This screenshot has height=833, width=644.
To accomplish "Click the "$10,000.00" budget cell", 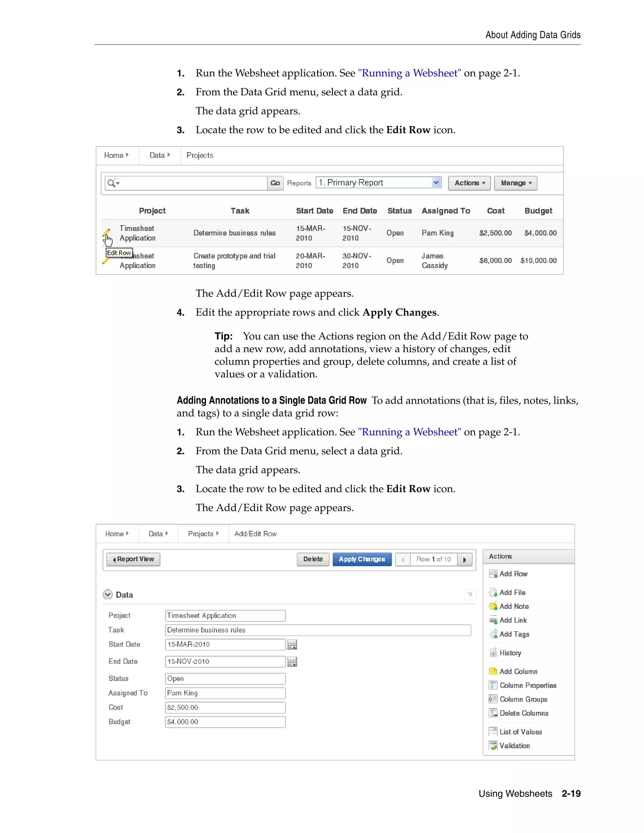I will point(538,261).
